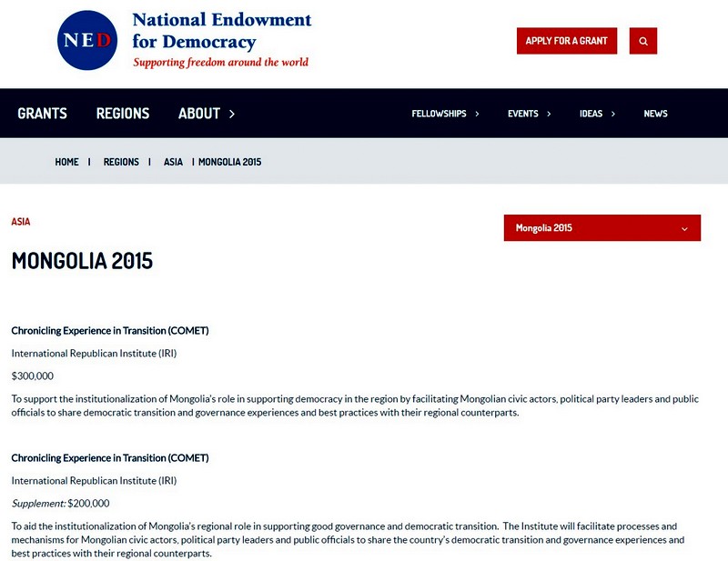
Task: Open the Grants menu
Action: tap(42, 114)
